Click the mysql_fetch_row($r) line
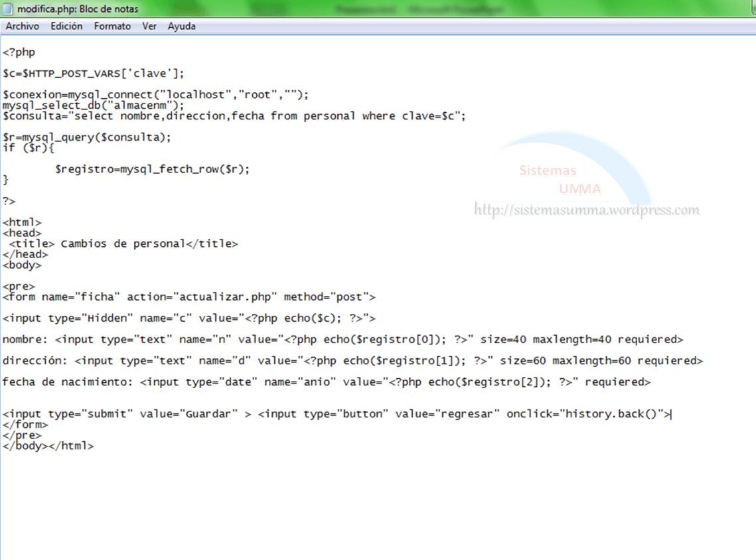756x560 pixels. (153, 169)
